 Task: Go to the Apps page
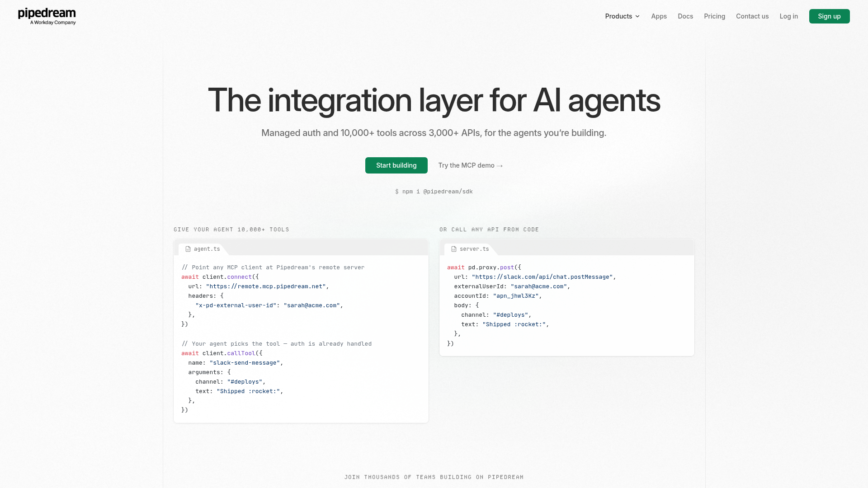[x=659, y=16]
